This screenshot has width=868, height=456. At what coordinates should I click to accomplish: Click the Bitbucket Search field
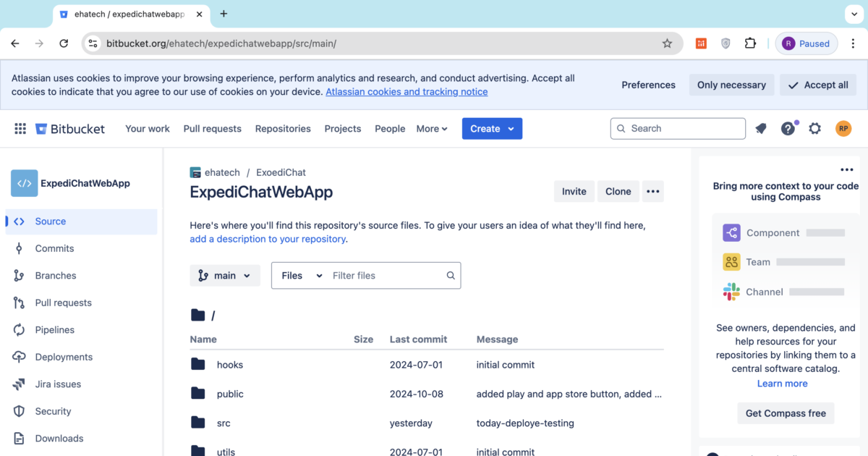point(678,129)
